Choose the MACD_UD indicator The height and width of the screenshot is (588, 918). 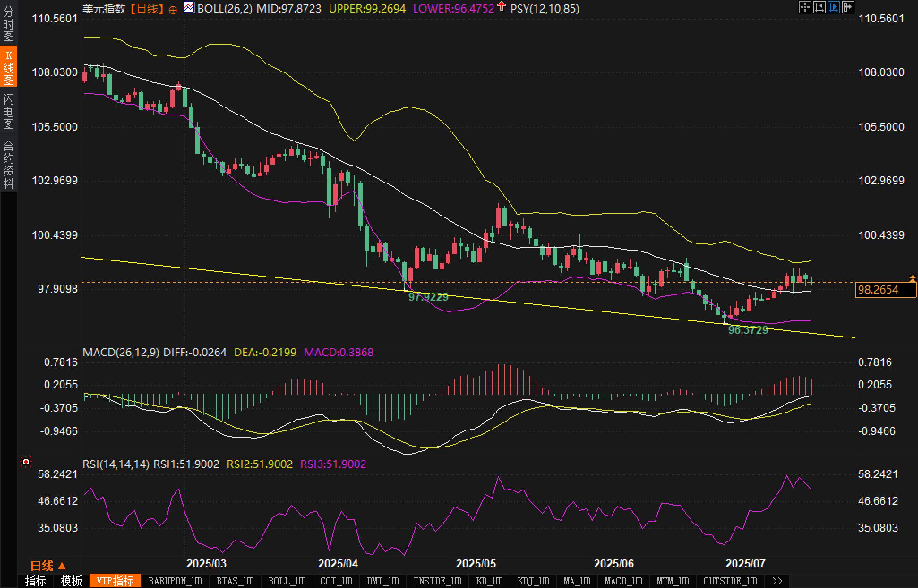pyautogui.click(x=623, y=581)
